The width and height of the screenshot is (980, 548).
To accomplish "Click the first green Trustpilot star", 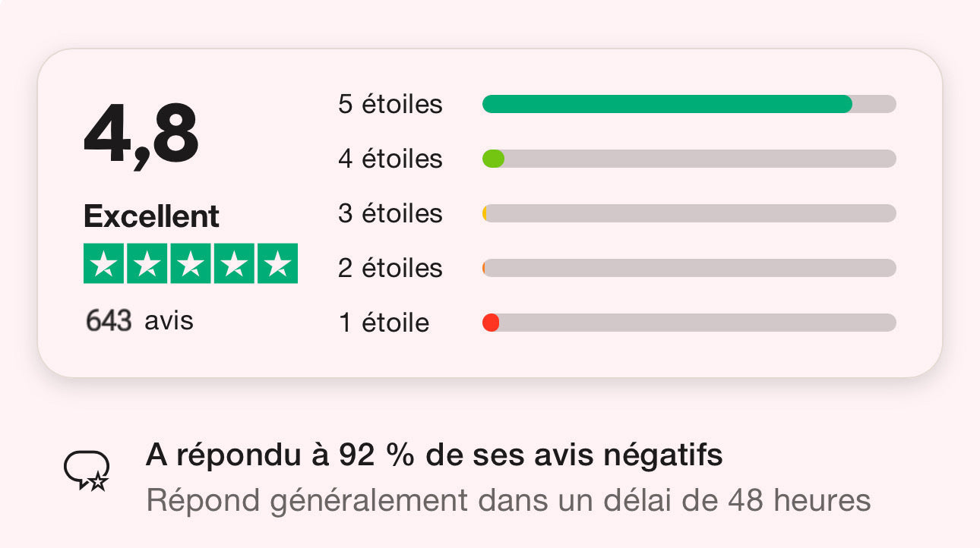I will (x=103, y=263).
